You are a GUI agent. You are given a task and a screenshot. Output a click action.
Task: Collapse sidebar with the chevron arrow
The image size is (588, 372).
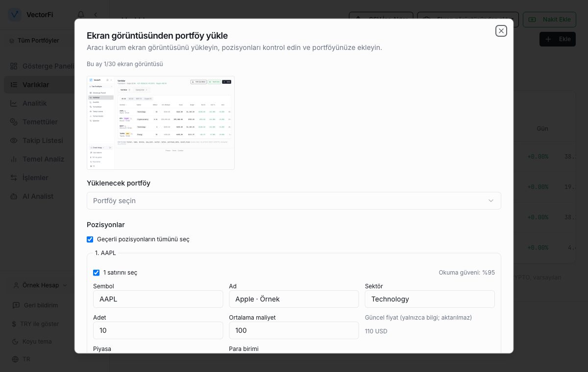96,15
